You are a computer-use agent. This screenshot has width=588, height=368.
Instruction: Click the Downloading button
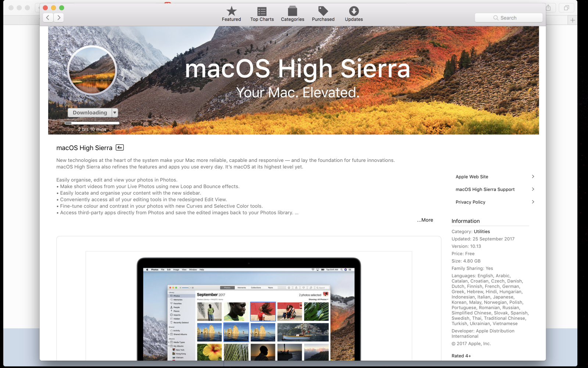tap(90, 113)
